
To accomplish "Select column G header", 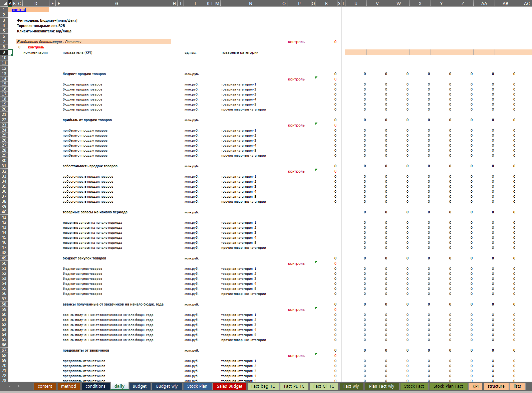I will point(116,3).
